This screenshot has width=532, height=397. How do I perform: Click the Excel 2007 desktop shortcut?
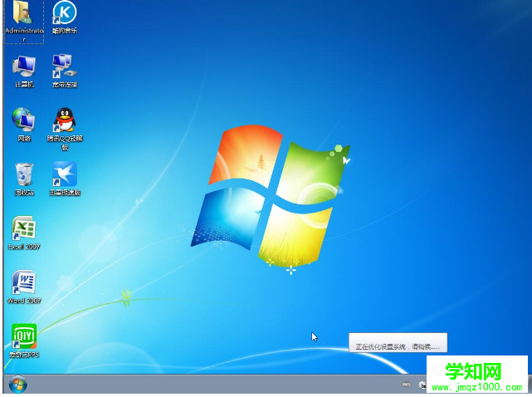[24, 233]
